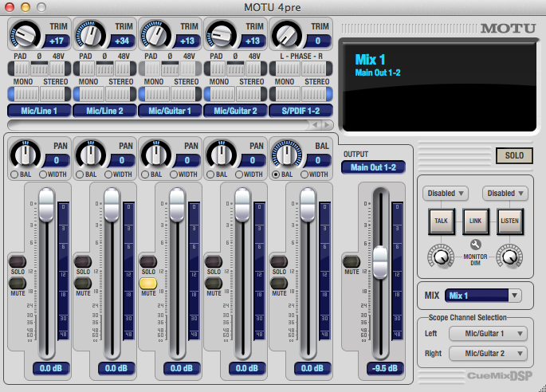Viewport: 546px width, 392px height.
Task: Select WIDTH radio for Mic/Line 1
Action: (x=43, y=174)
